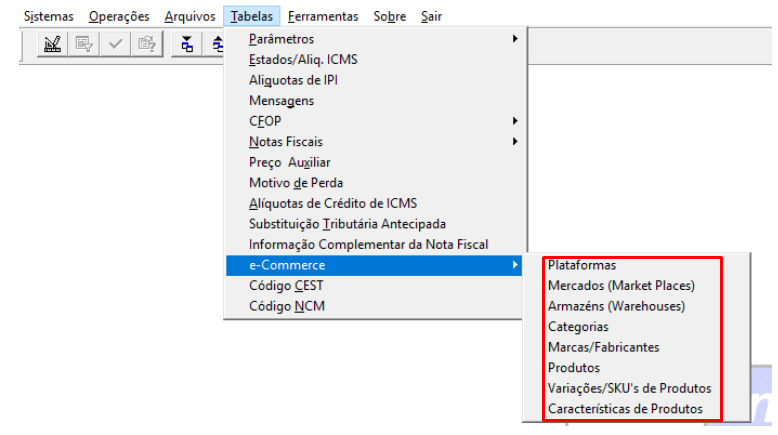Open Substituição Tributária Antecipada item
Screen dimensions: 778x435
[x=347, y=224]
